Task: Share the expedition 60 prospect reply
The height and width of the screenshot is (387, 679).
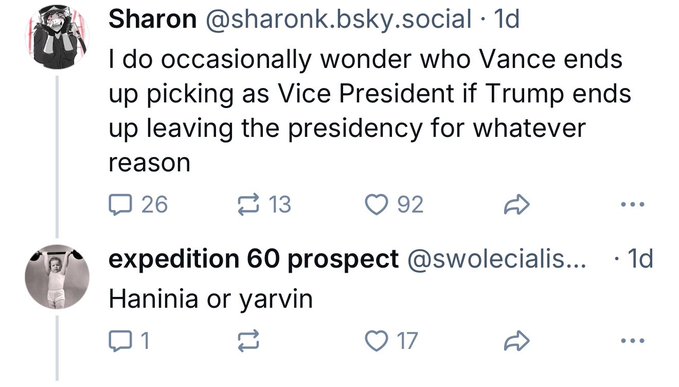Action: click(x=517, y=341)
